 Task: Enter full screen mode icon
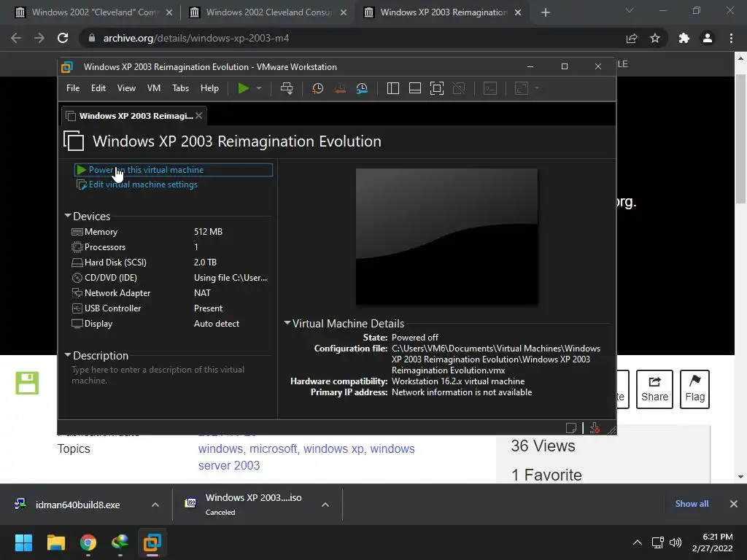(x=437, y=88)
